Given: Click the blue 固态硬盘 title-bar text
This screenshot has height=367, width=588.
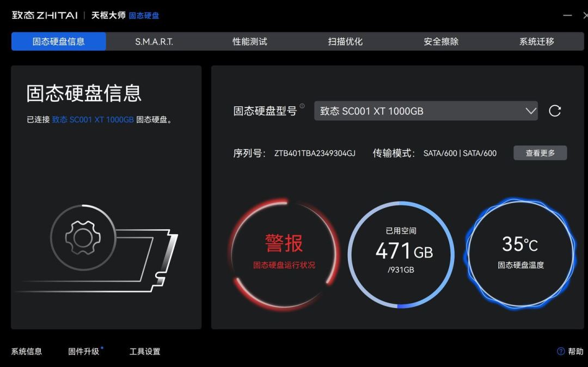Looking at the screenshot, I should [x=144, y=15].
